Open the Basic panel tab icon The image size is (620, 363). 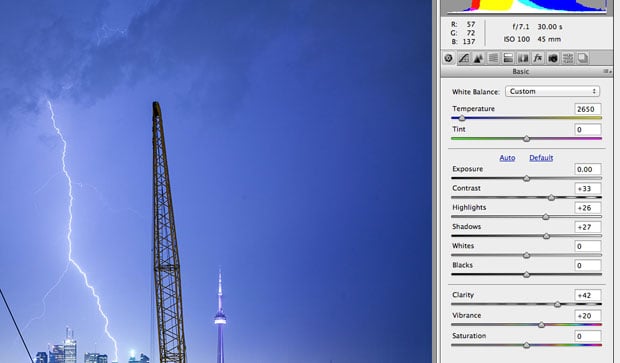pos(448,58)
